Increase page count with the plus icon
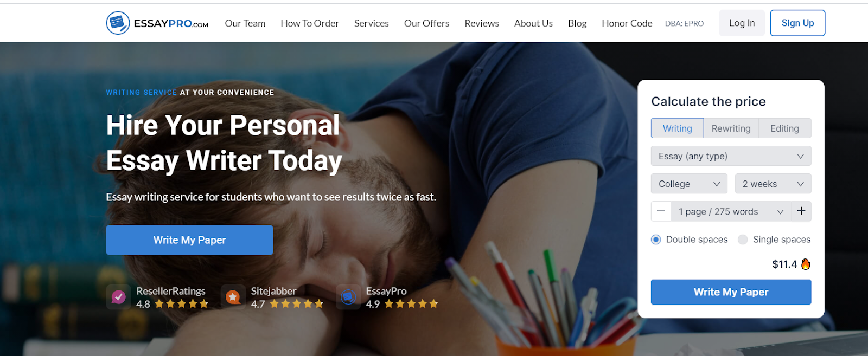Screen dimensions: 868x356 [801, 211]
